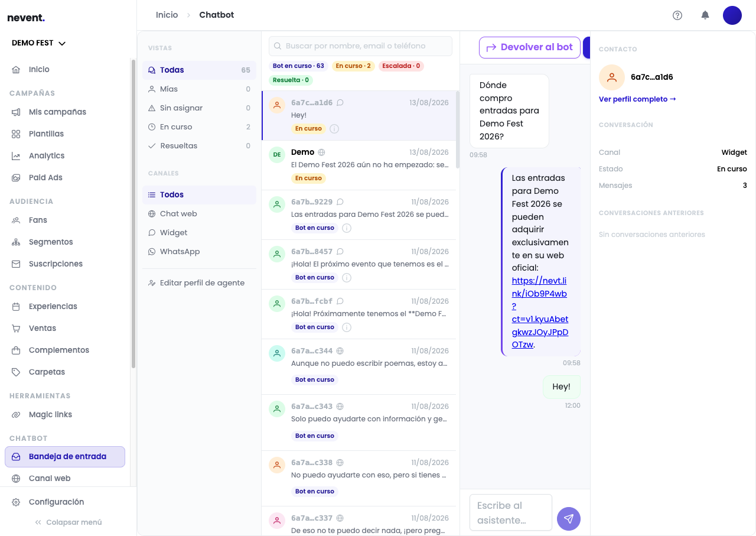Image resolution: width=756 pixels, height=536 pixels.
Task: Click the Paid Ads icon
Action: (x=17, y=178)
